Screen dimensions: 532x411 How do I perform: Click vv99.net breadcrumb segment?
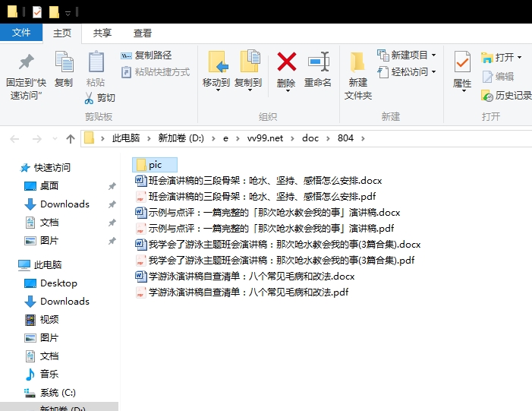tap(265, 138)
